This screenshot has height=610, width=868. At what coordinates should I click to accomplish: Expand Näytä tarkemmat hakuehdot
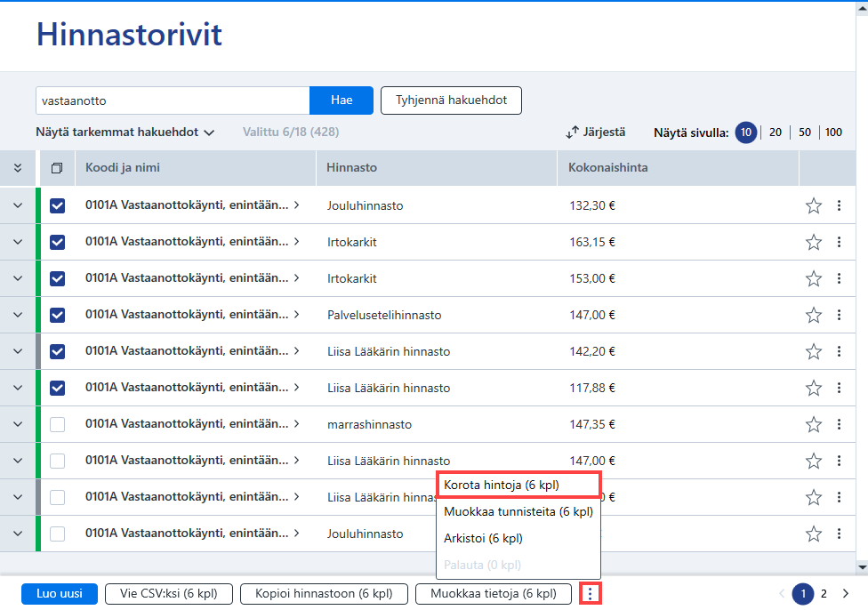tap(125, 132)
